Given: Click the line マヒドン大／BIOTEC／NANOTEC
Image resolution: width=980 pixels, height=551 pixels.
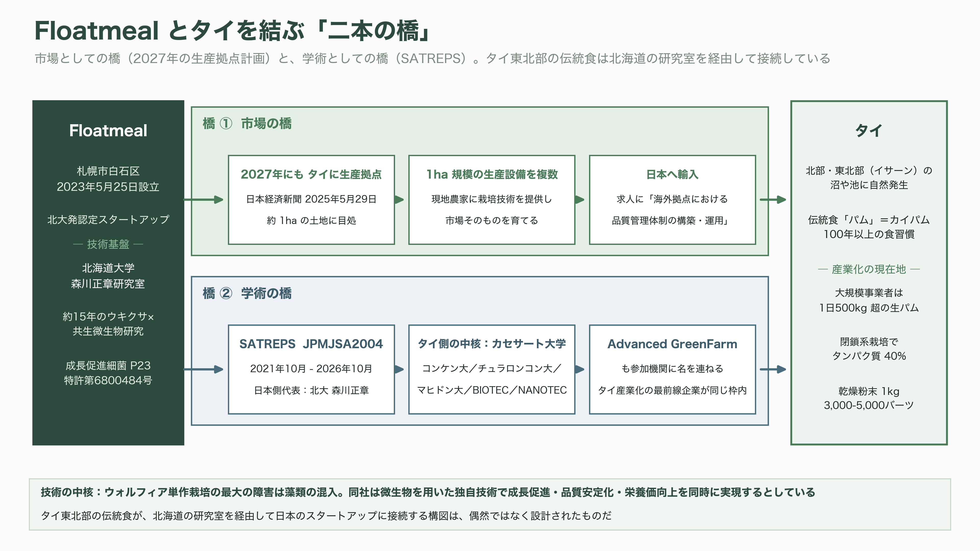Looking at the screenshot, I should pos(492,390).
